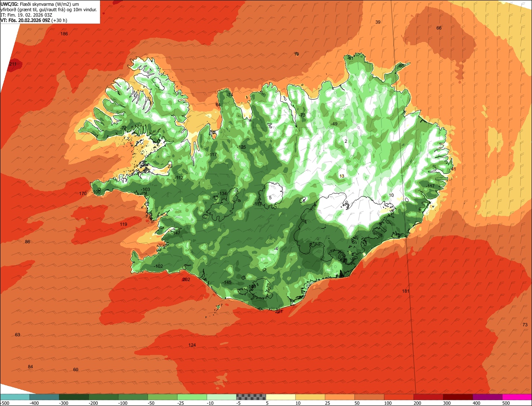The width and height of the screenshot is (532, 406).
Task: Click the map value -103
Action: (x=145, y=189)
